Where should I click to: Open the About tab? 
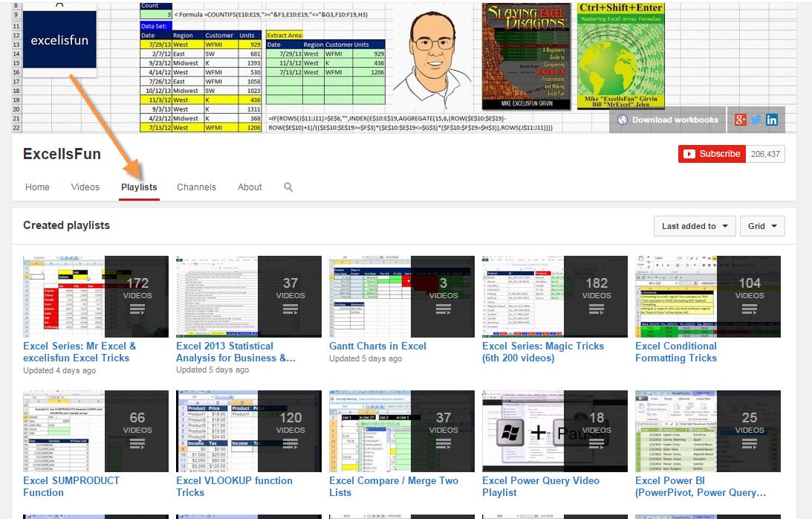pyautogui.click(x=250, y=187)
